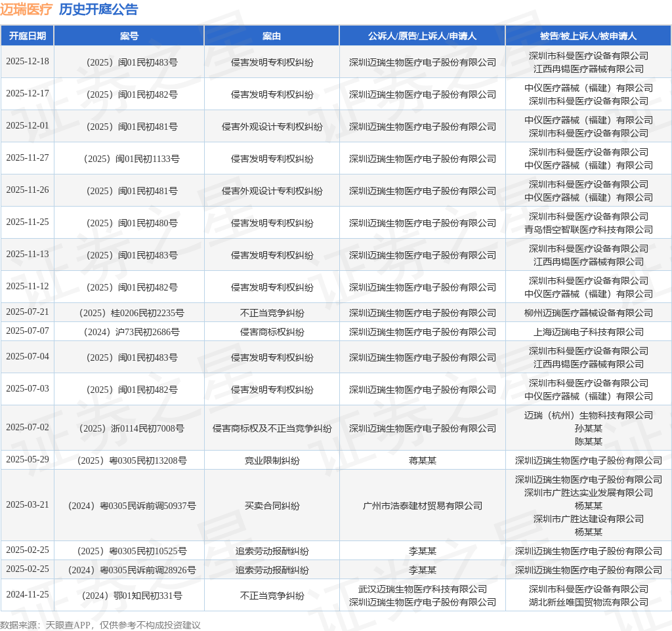The height and width of the screenshot is (631, 672).
Task: Click the date cell 2025-07-02
Action: 28,427
